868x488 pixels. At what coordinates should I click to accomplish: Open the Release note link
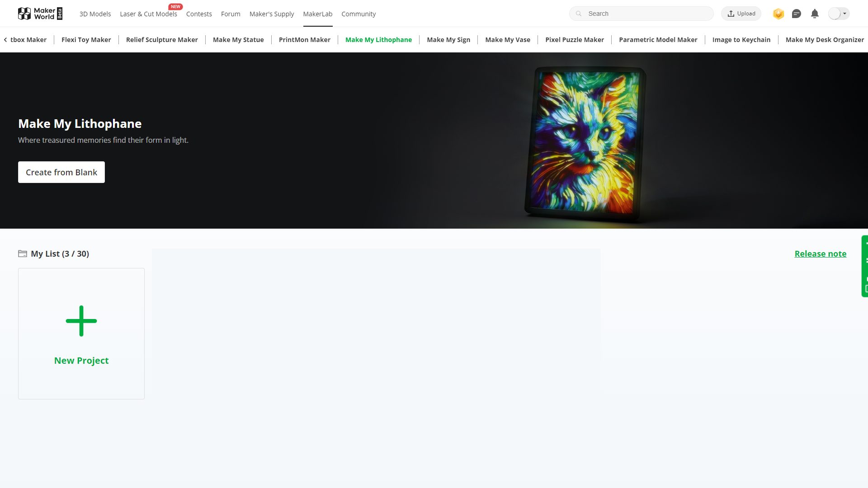821,253
